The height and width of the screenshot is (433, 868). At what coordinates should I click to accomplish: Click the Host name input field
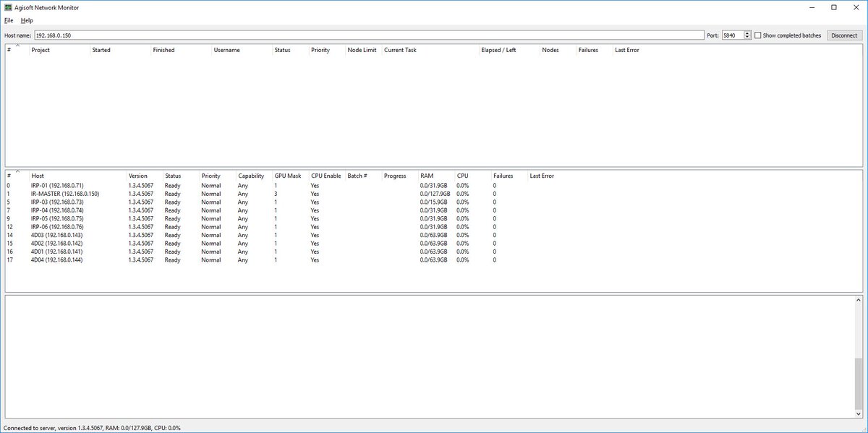point(369,35)
